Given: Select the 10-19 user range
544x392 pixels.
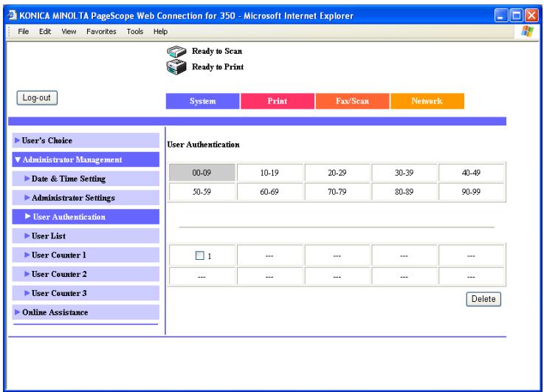Looking at the screenshot, I should pos(269,173).
